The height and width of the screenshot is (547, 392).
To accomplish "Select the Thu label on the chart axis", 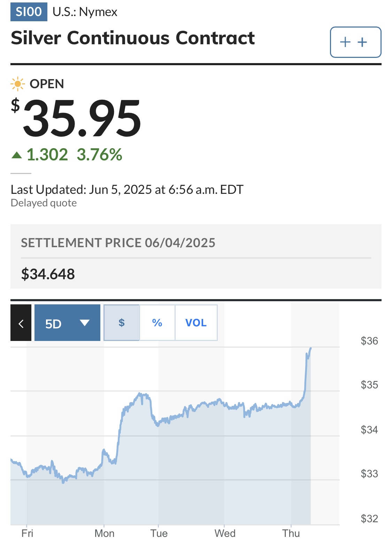I will 291,533.
